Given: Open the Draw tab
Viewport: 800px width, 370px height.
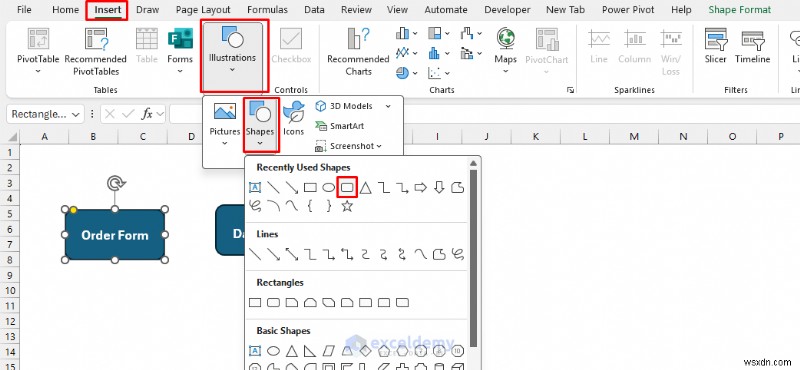Looking at the screenshot, I should click(147, 10).
